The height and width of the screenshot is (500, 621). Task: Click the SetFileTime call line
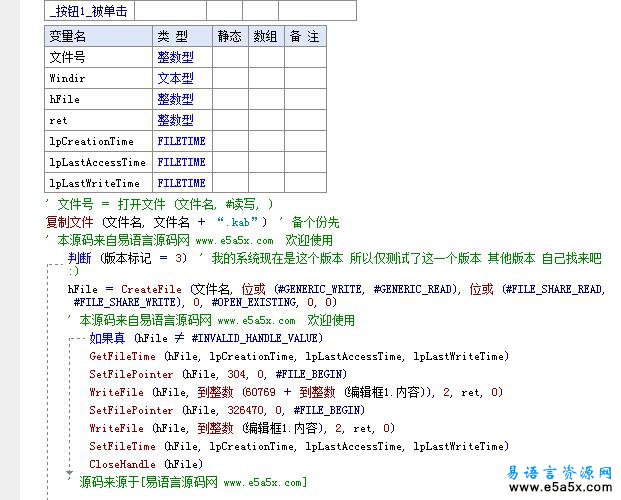[x=299, y=446]
